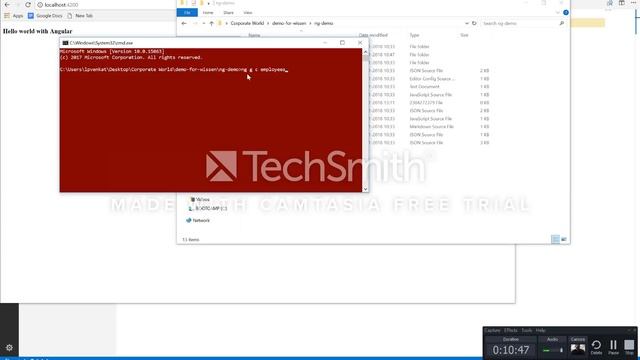The image size is (640, 360).
Task: Click the search magnifier icon in Explorer
Action: pyautogui.click(x=562, y=23)
